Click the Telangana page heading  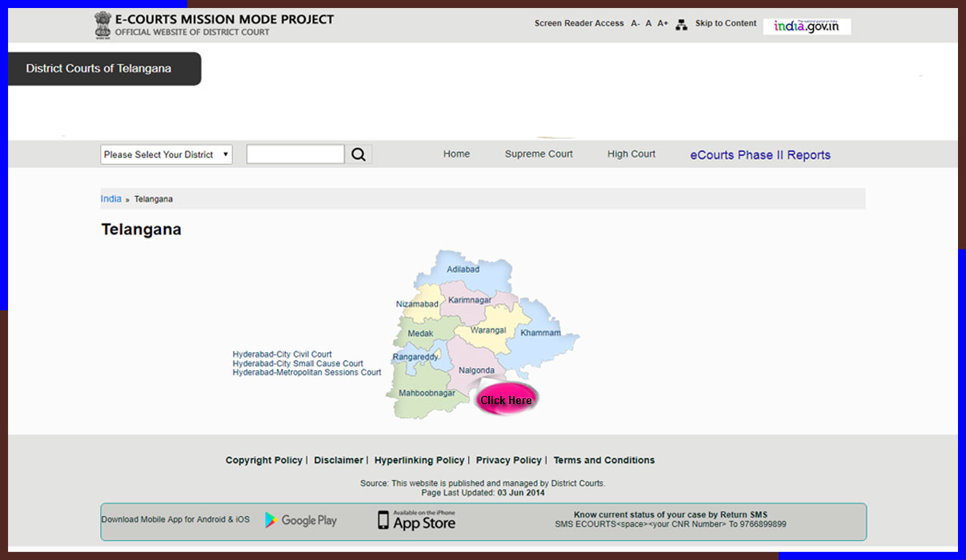[141, 230]
